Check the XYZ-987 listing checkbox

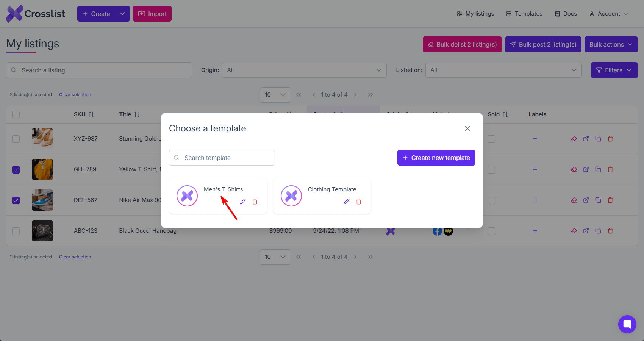16,139
